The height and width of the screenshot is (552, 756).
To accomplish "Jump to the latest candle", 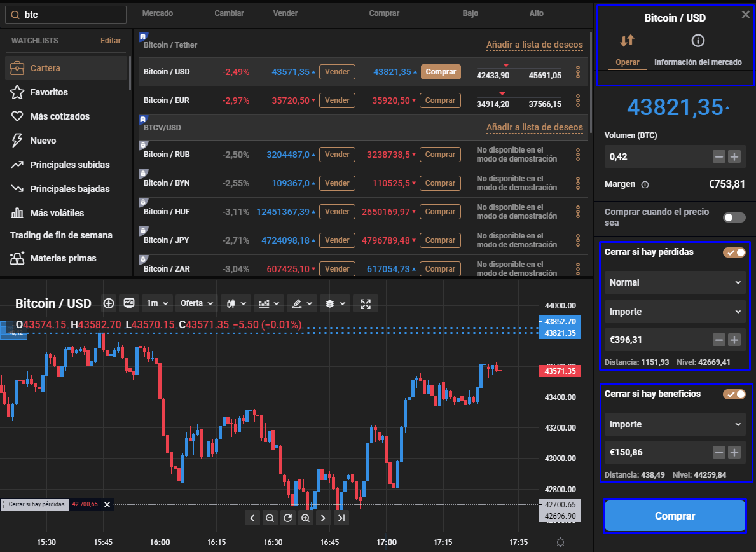I will coord(342,518).
